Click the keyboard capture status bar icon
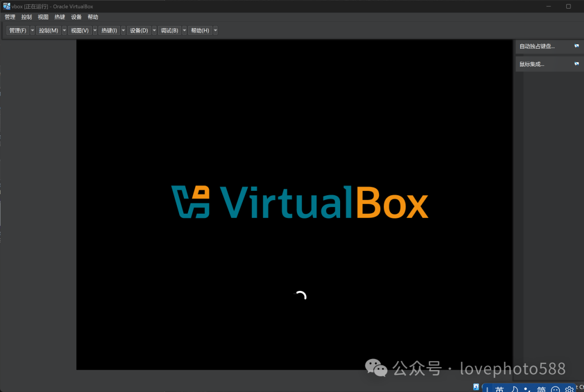The width and height of the screenshot is (584, 392). pos(476,387)
